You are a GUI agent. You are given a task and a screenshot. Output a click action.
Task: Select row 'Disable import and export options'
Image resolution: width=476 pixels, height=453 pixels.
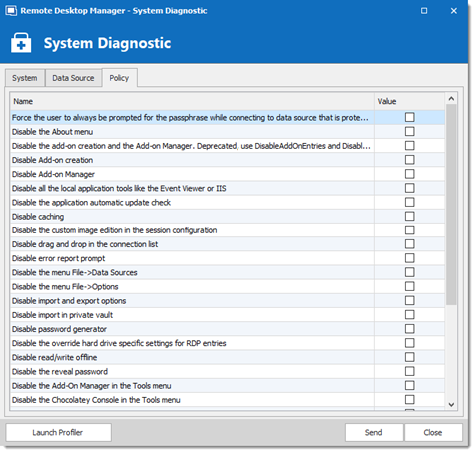coord(228,301)
